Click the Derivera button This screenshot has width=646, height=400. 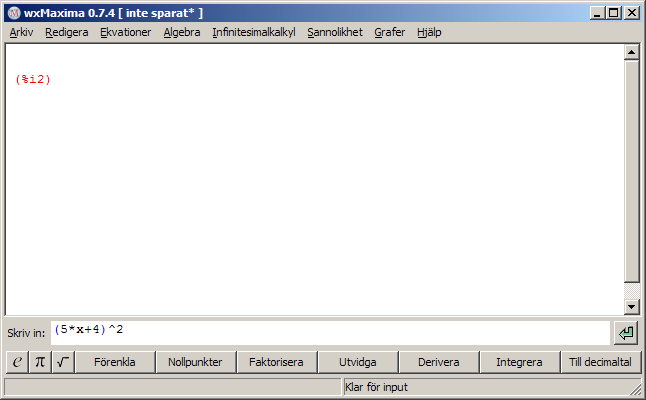click(438, 362)
